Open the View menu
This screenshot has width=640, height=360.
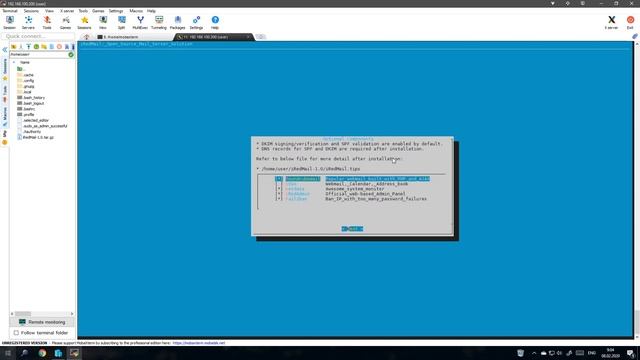pyautogui.click(x=49, y=11)
